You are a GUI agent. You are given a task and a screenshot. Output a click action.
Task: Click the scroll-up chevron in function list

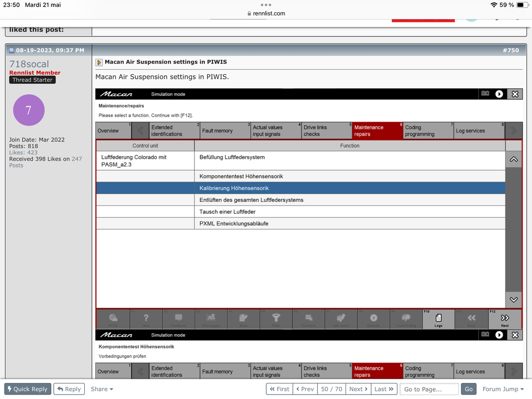coord(514,159)
